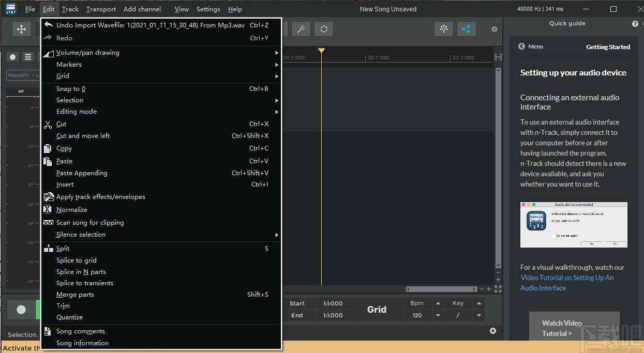
Task: Click the yellow playhead marker
Action: pyautogui.click(x=321, y=51)
